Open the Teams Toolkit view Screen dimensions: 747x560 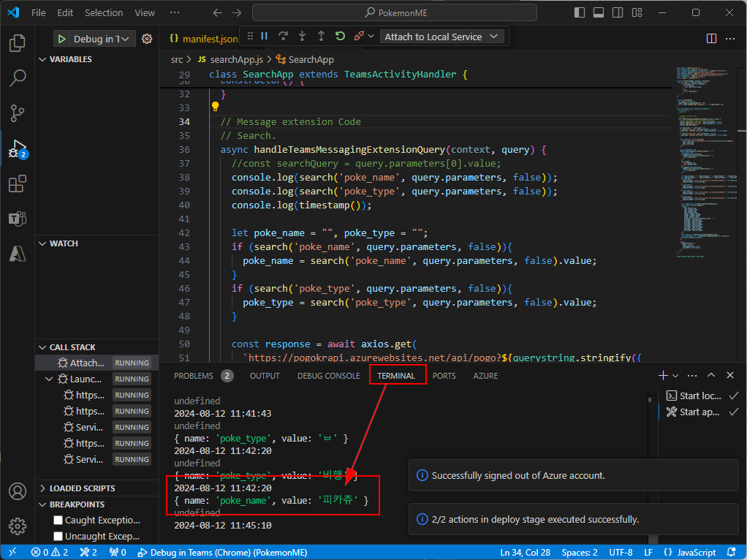pos(18,219)
